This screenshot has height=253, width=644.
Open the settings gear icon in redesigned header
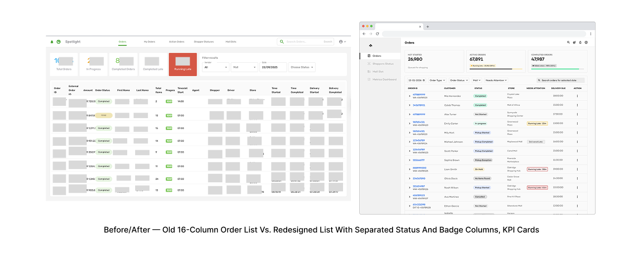[x=574, y=42]
